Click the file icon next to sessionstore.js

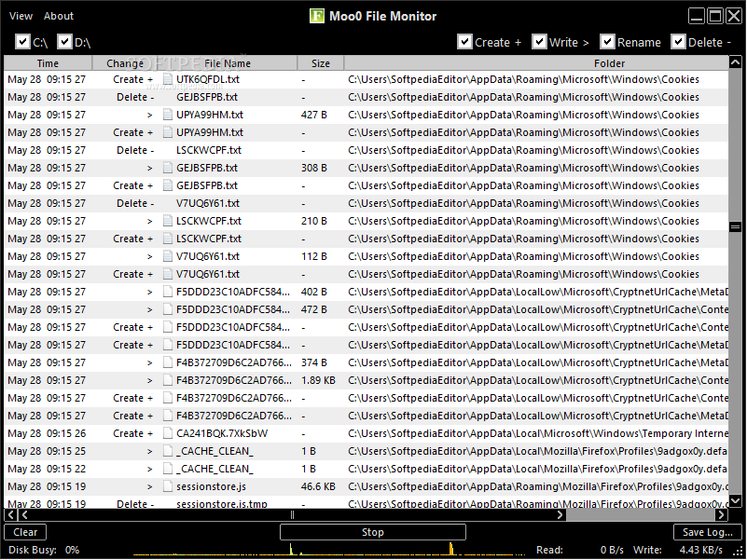coord(166,486)
